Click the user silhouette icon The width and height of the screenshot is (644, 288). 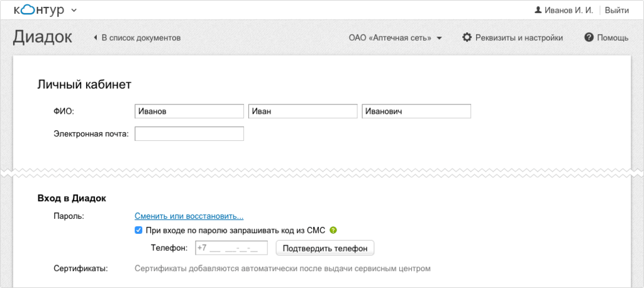[x=538, y=10]
